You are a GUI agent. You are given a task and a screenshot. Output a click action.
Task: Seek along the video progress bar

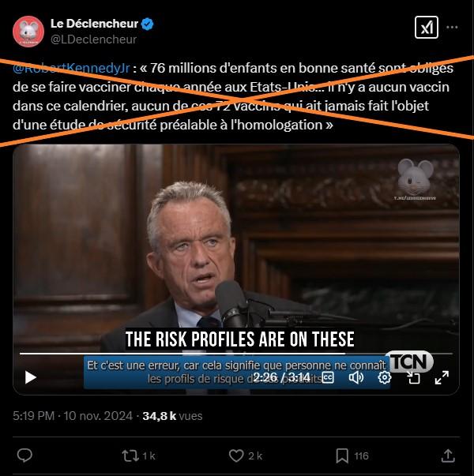(x=236, y=354)
